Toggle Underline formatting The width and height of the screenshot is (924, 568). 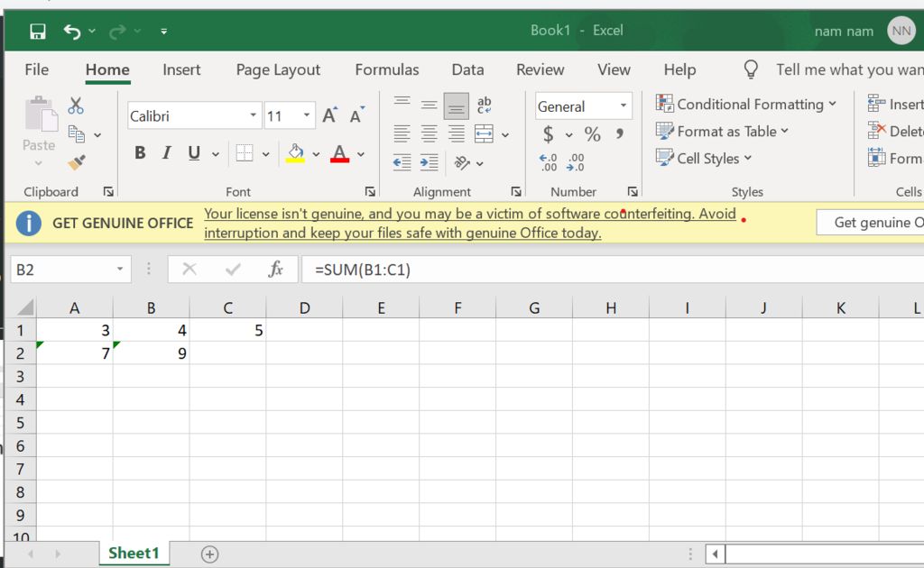[194, 153]
